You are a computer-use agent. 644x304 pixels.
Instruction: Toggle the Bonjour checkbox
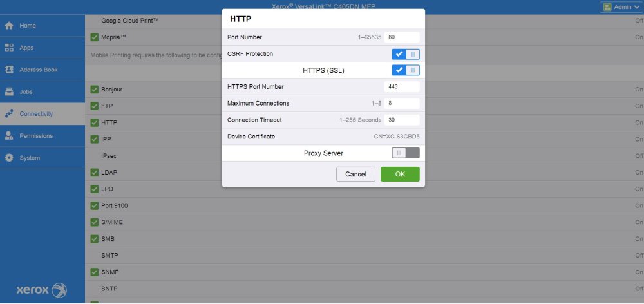[x=95, y=89]
